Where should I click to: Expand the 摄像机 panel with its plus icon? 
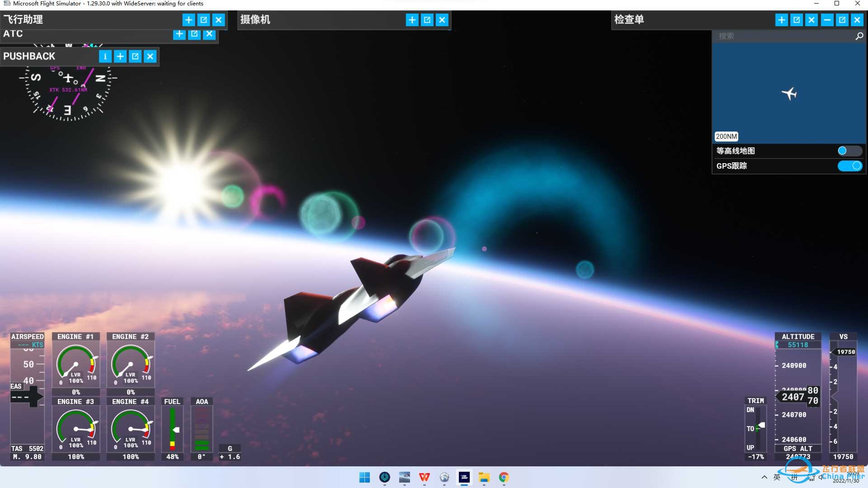pos(412,20)
